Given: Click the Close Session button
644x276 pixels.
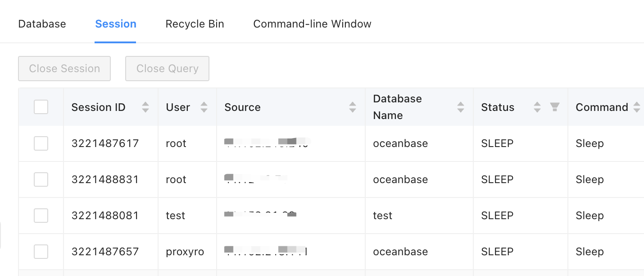Looking at the screenshot, I should [64, 68].
